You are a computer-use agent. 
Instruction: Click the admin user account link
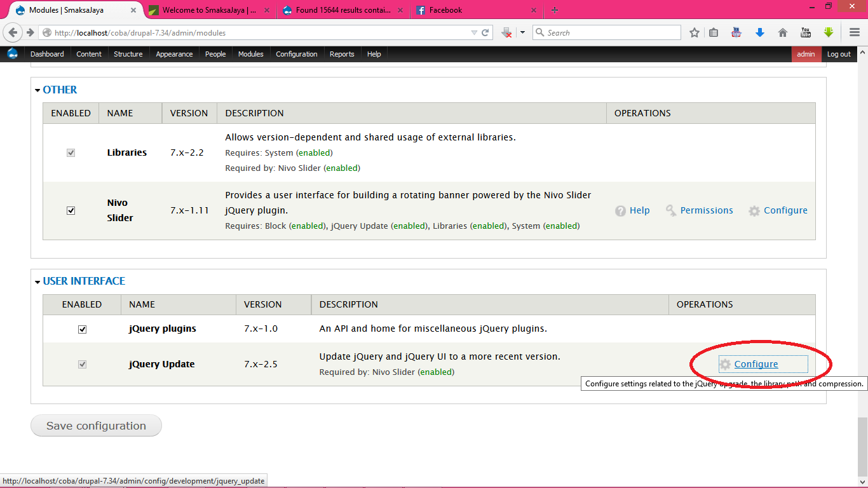tap(806, 54)
